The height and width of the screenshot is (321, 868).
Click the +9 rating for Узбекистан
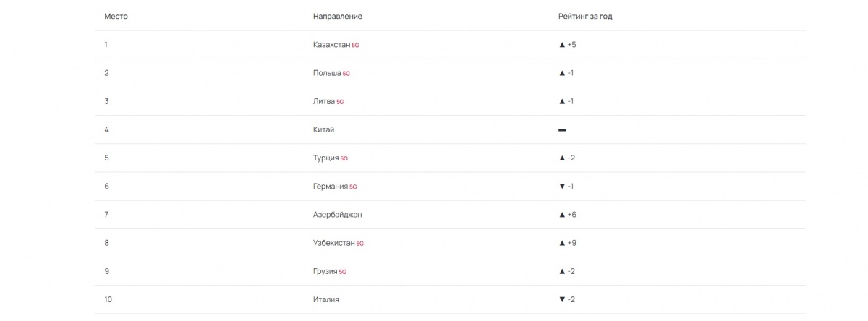pyautogui.click(x=572, y=243)
